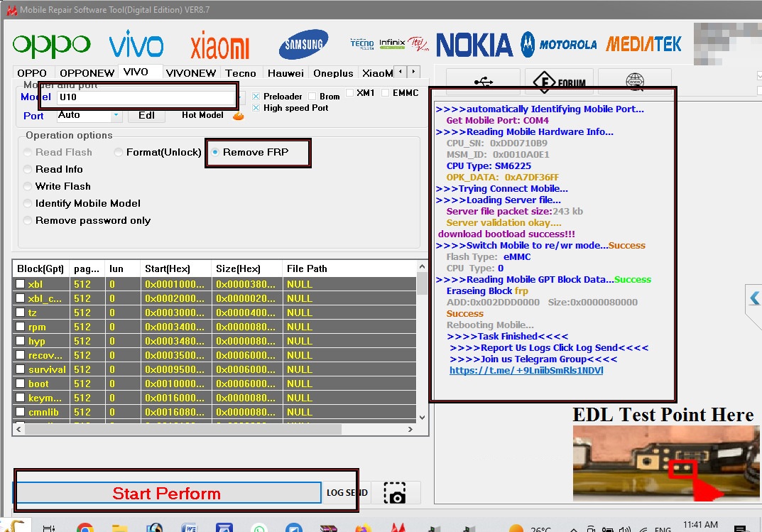Screen dimensions: 762x532
Task: Switch to the Oneplus tab
Action: pyautogui.click(x=333, y=73)
